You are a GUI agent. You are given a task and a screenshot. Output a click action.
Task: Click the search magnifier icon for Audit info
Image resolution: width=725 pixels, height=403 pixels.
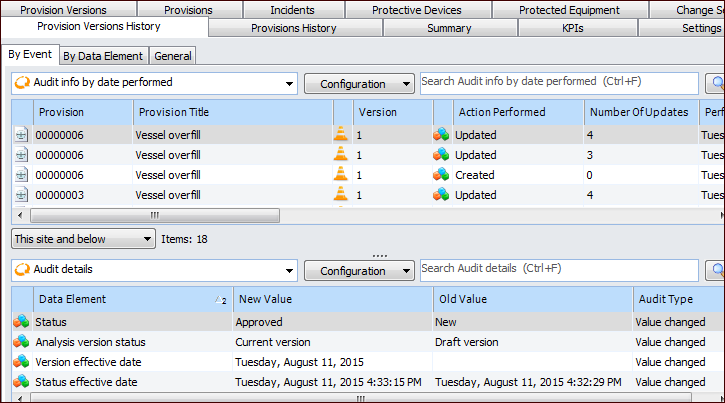716,84
